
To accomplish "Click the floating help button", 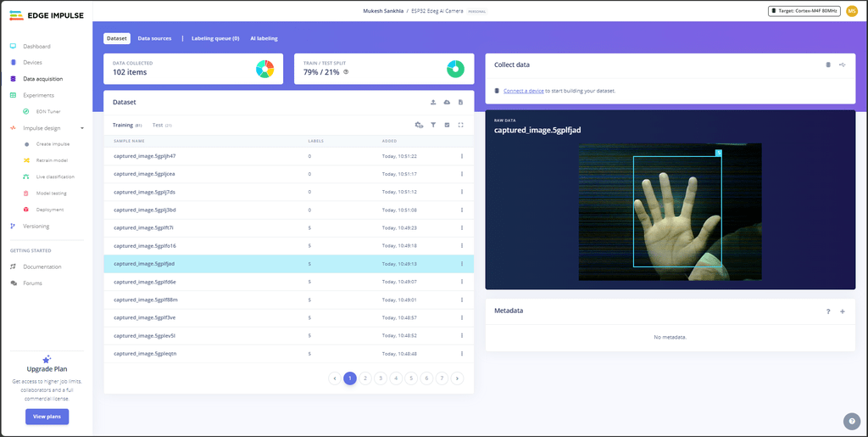I will [x=852, y=421].
